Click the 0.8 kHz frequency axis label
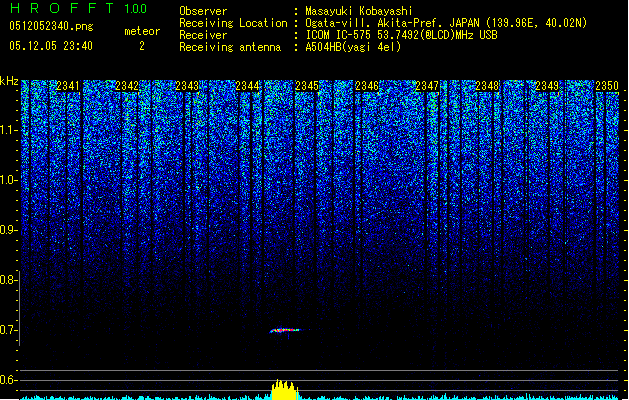 8,280
